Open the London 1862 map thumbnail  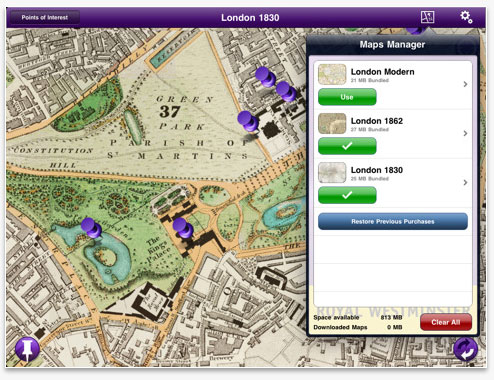(332, 123)
